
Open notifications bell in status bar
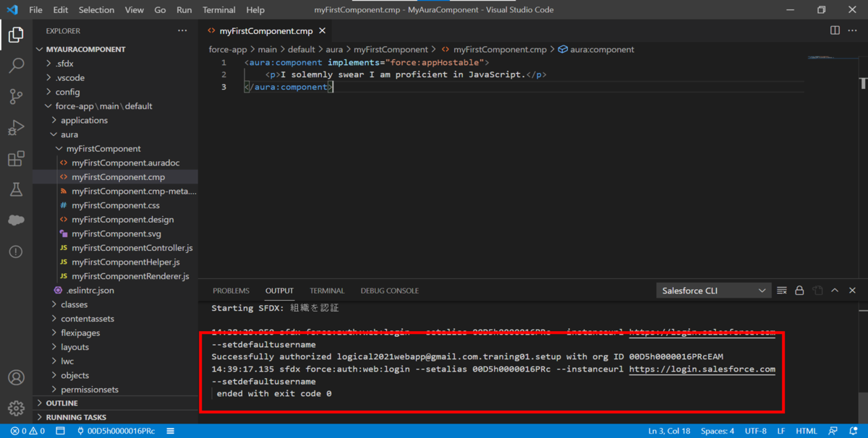click(852, 431)
